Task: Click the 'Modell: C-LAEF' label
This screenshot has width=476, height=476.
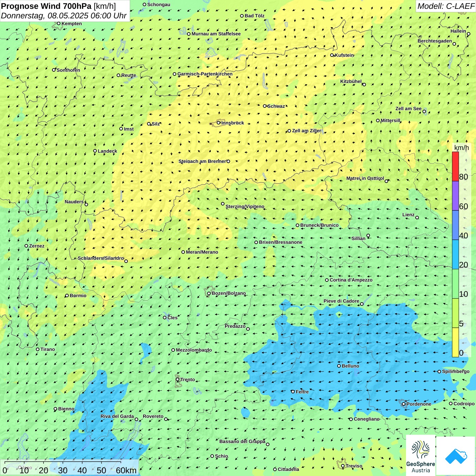Action: 446,6
